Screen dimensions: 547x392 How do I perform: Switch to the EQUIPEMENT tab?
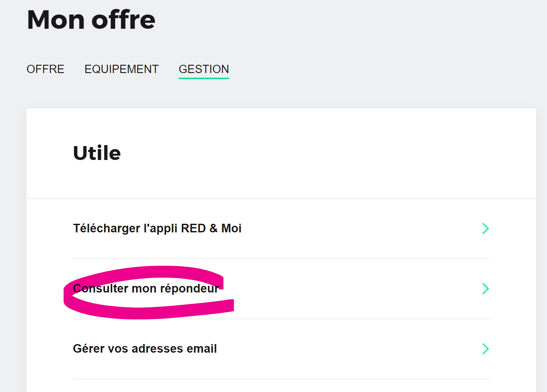tap(121, 69)
